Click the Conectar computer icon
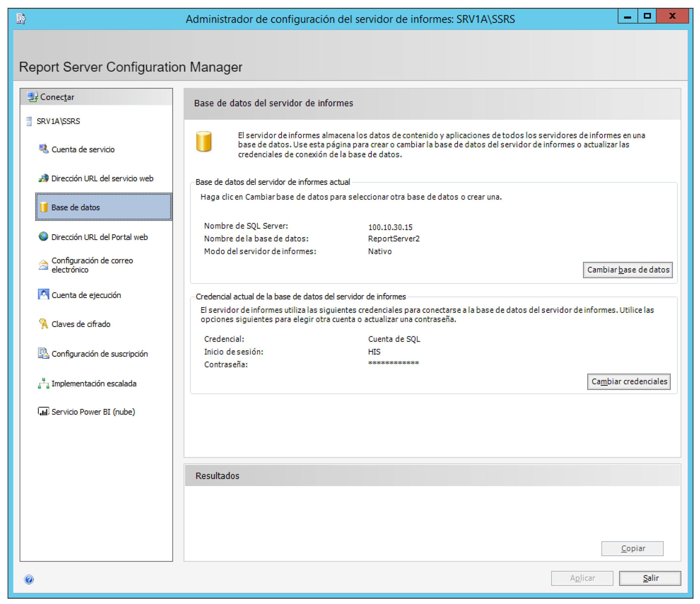The width and height of the screenshot is (700, 604). point(32,97)
